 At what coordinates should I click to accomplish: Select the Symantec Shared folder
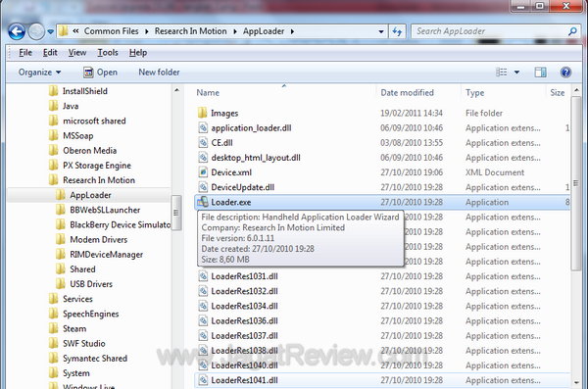[x=95, y=359]
